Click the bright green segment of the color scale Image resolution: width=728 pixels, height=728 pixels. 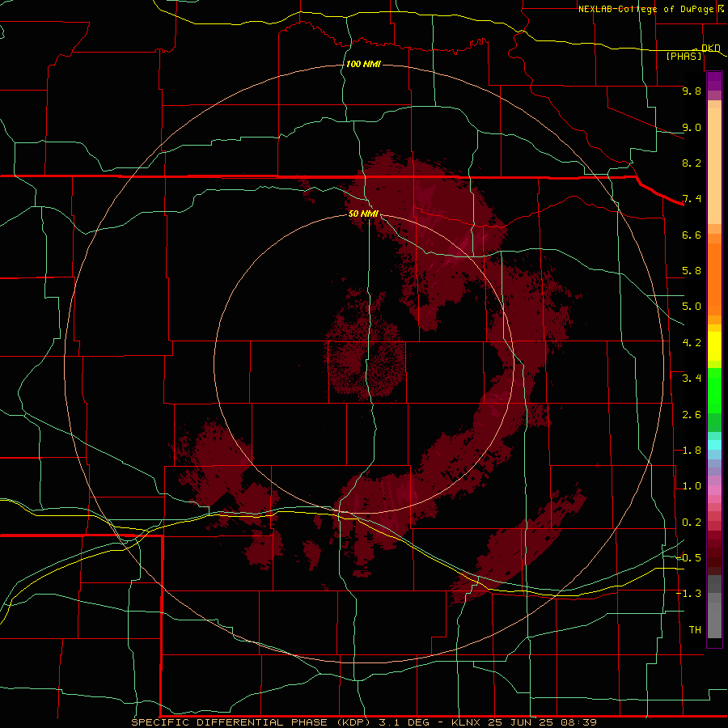pos(714,390)
